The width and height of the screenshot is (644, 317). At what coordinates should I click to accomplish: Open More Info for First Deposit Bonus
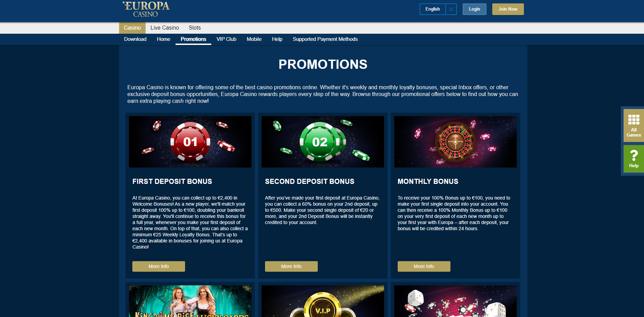click(159, 266)
